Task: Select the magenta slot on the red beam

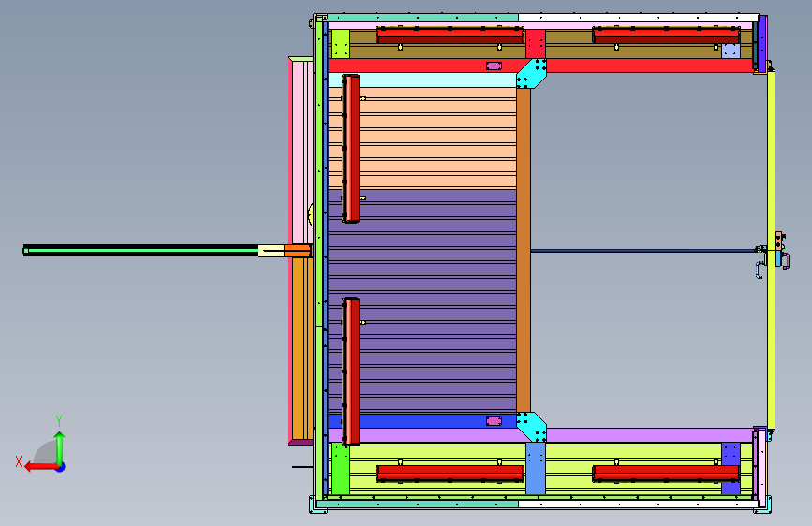Action: [x=494, y=66]
